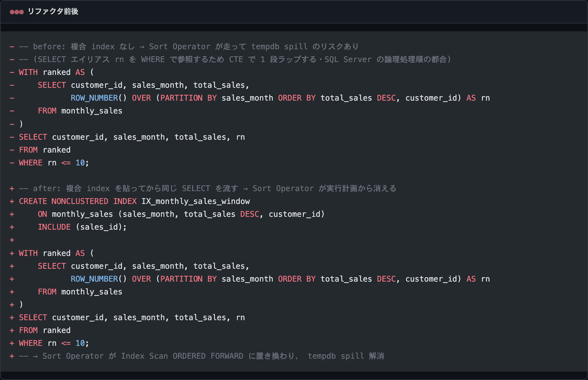Click the tempdb spill 解消 text
This screenshot has height=380, width=588.
346,356
